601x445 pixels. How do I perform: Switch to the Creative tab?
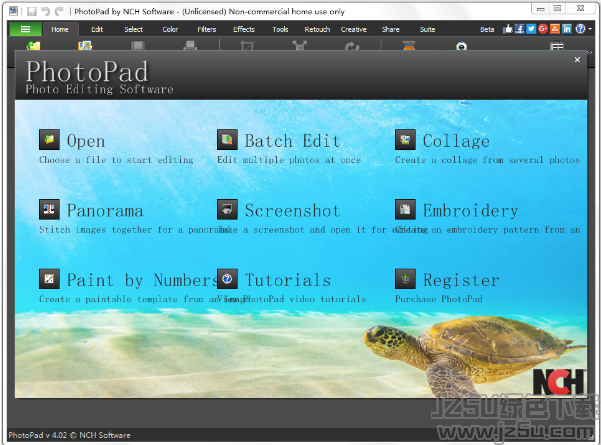[x=353, y=30]
